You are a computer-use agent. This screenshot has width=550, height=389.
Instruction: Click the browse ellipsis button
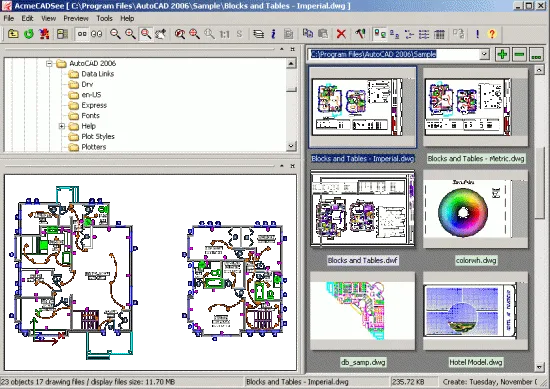(x=536, y=54)
